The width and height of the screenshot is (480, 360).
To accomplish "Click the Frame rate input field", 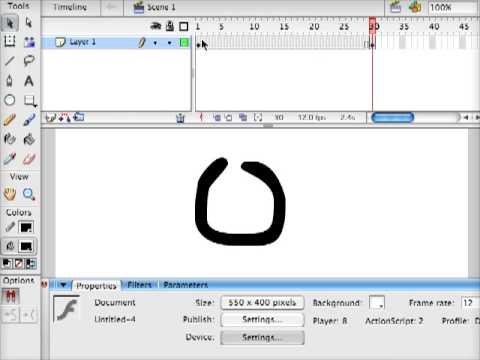I will click(470, 303).
